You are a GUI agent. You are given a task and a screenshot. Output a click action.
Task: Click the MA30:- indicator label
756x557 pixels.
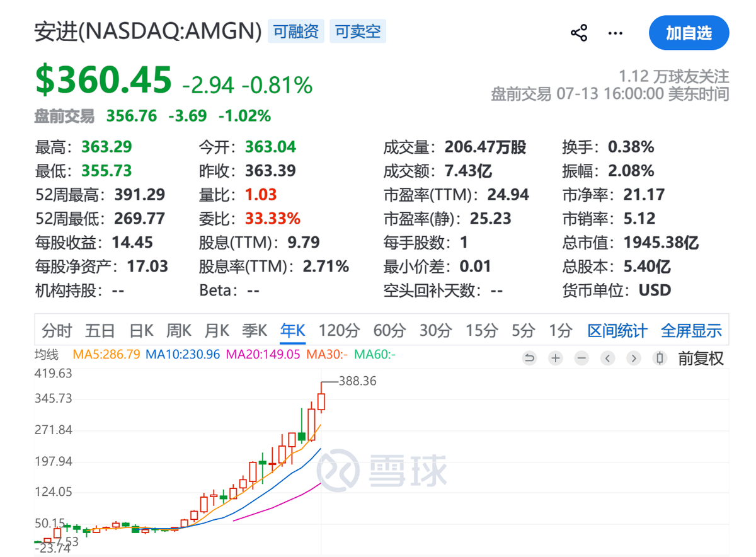click(x=327, y=354)
